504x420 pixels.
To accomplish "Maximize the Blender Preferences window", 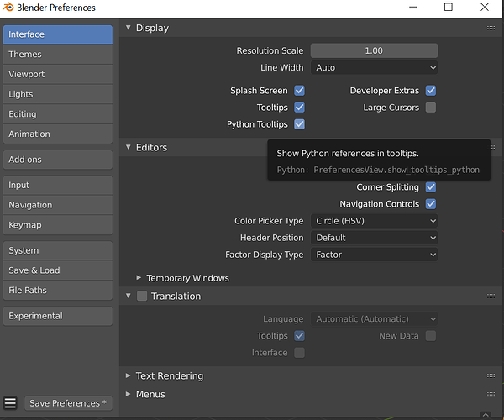I will [x=449, y=7].
